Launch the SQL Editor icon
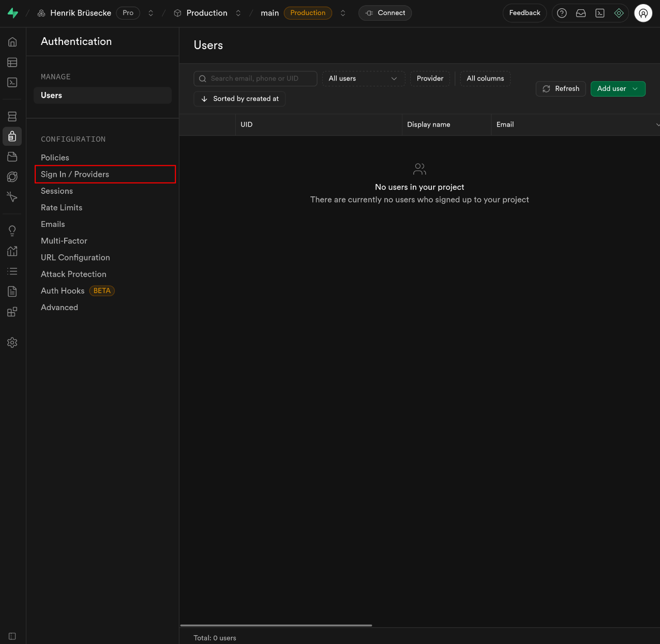 [12, 82]
